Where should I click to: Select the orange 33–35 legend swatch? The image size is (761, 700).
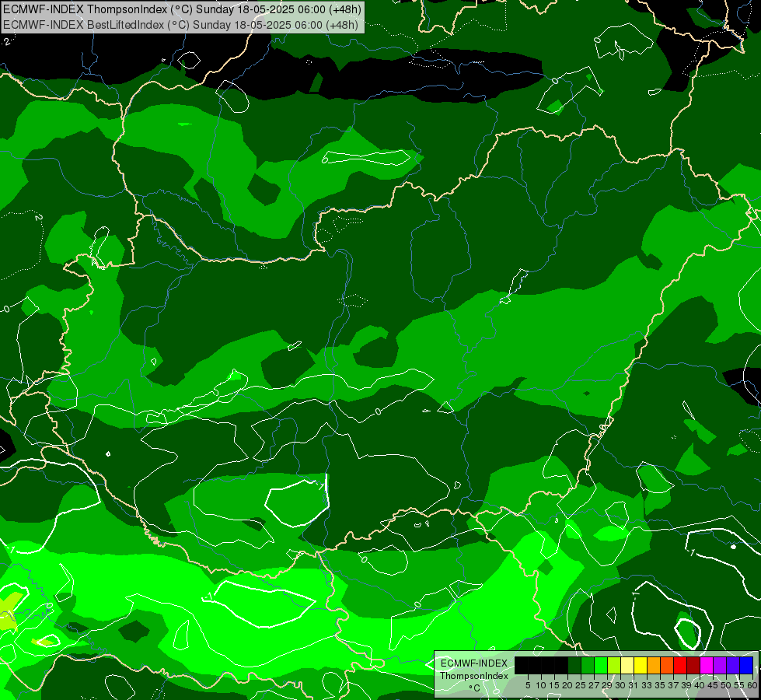click(654, 666)
